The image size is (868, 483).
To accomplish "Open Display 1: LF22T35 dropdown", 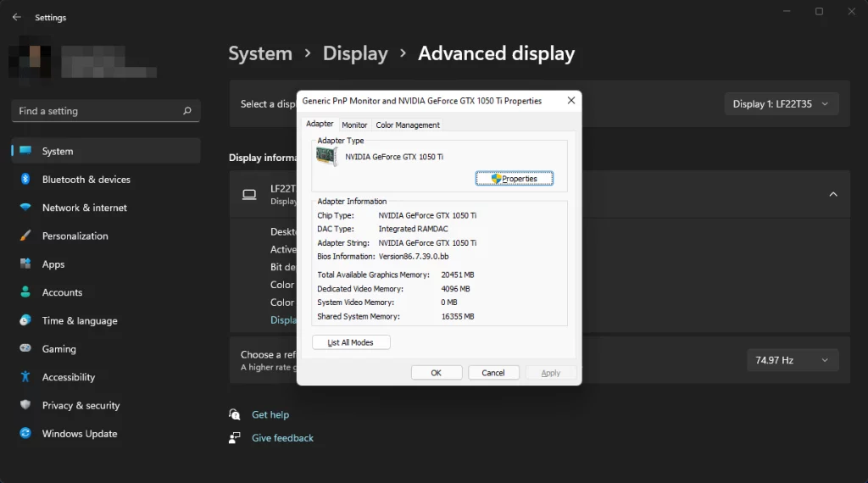I will pyautogui.click(x=781, y=104).
